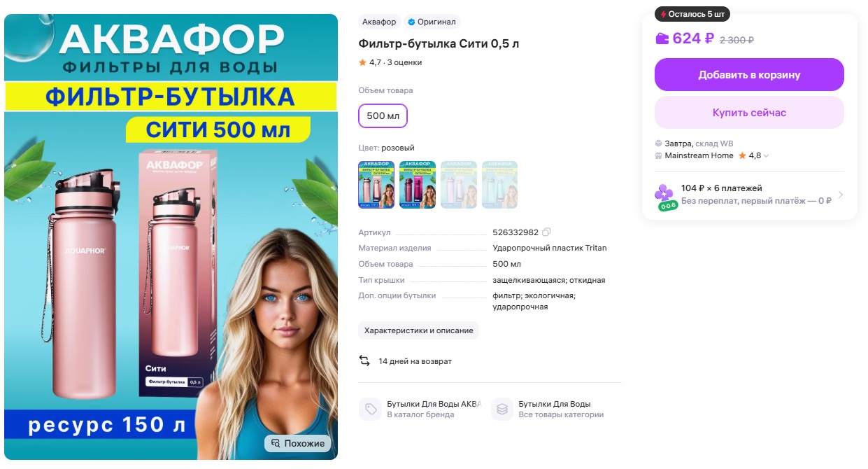
Task: Expand Mainstream Home seller rating chevron
Action: click(767, 156)
